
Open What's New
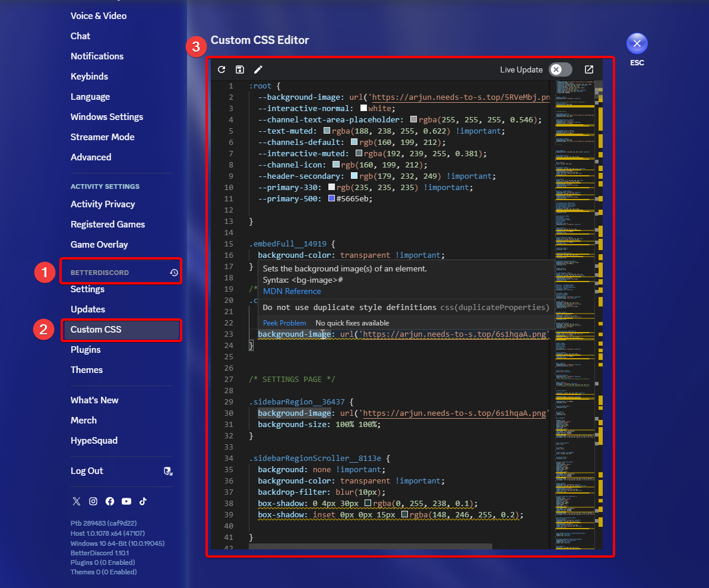click(x=94, y=400)
